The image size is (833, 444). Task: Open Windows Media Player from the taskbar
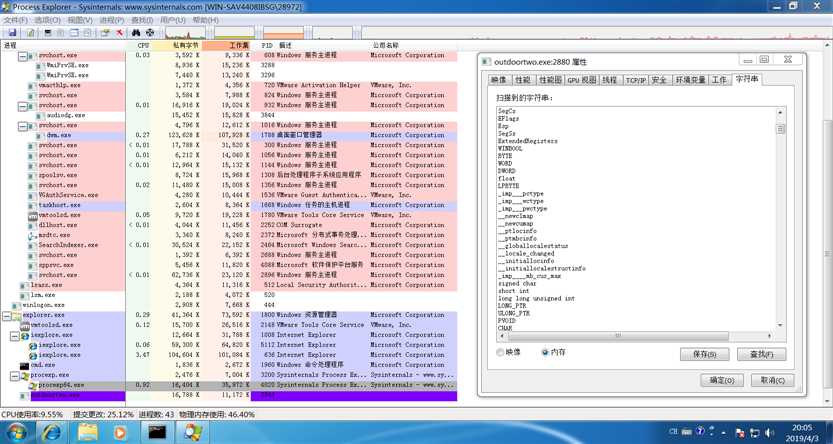tap(121, 432)
